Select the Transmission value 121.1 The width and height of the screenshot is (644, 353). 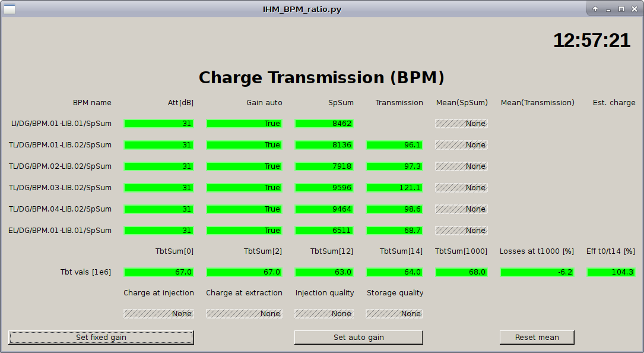(x=395, y=188)
